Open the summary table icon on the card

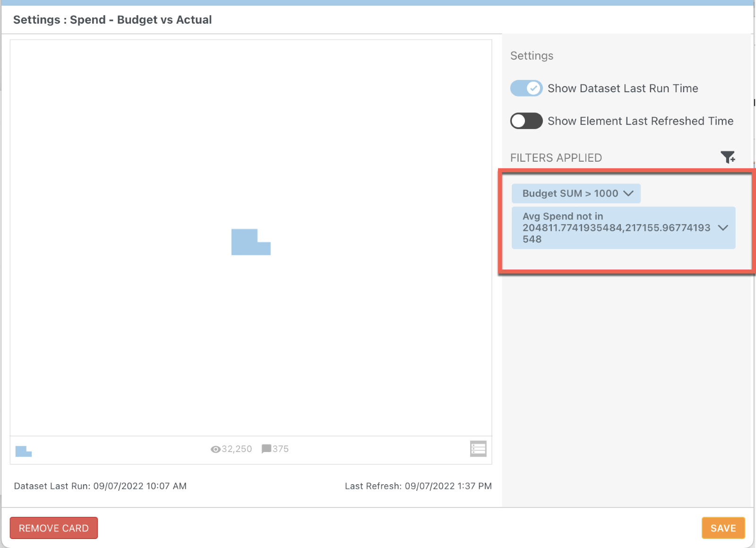pos(478,449)
